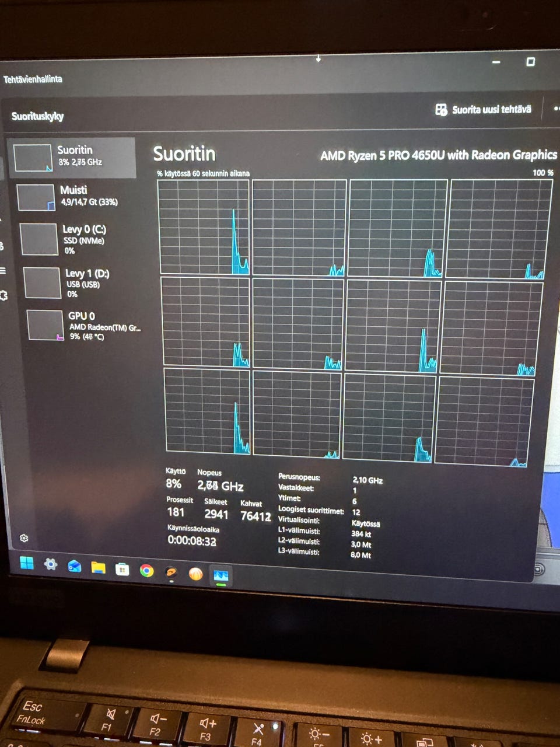
Task: Open Microsoft Store from the taskbar
Action: click(122, 569)
